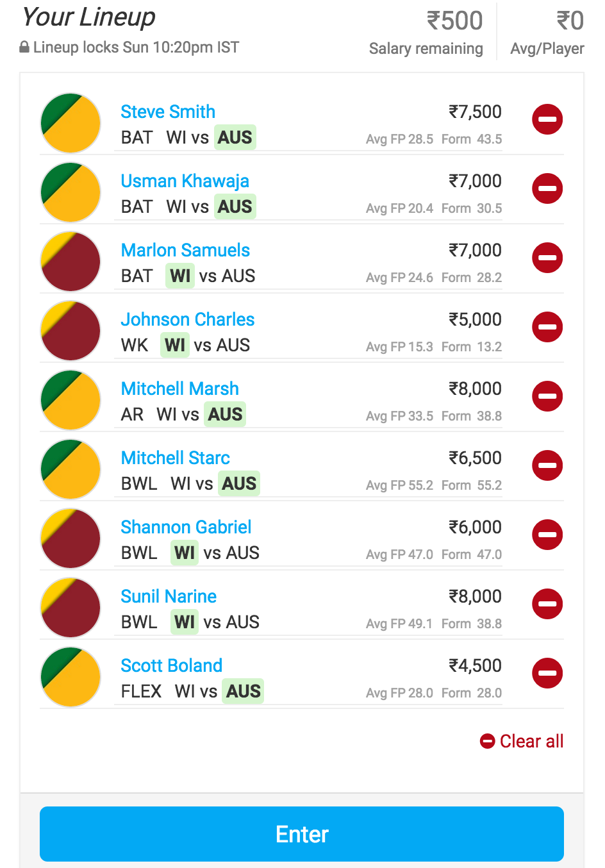Remove Scott Boland from the FLEX slot
The height and width of the screenshot is (868, 605).
point(547,673)
